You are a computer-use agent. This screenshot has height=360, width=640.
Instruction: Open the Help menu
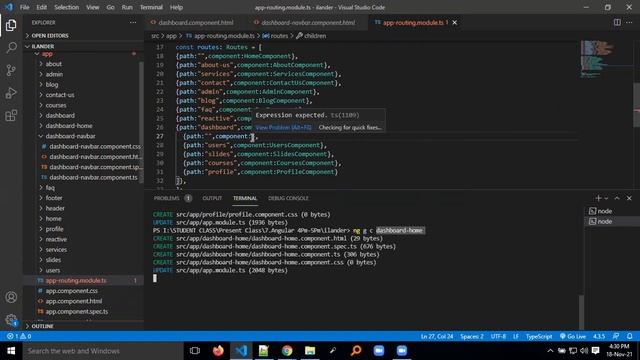[x=176, y=7]
